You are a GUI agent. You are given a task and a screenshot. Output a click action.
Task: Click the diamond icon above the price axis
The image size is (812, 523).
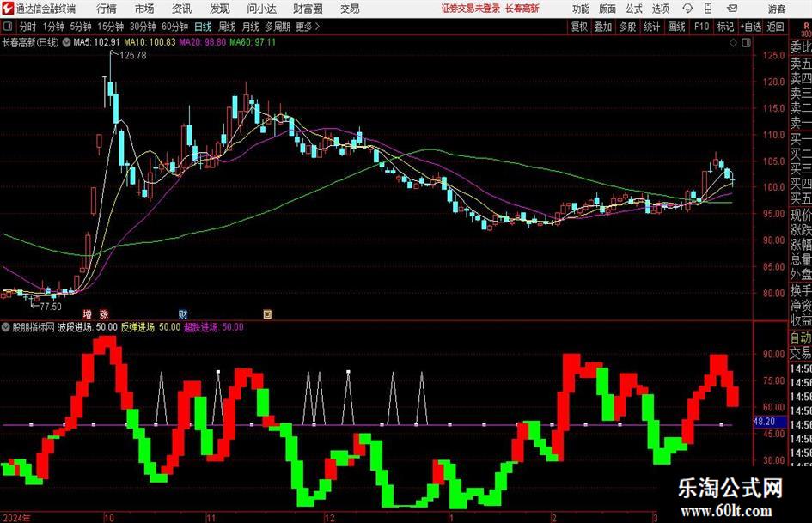point(733,43)
